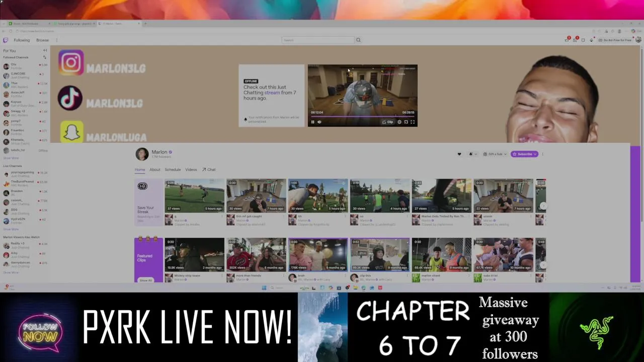Select the About channel tab
The height and width of the screenshot is (362, 644).
click(x=155, y=169)
